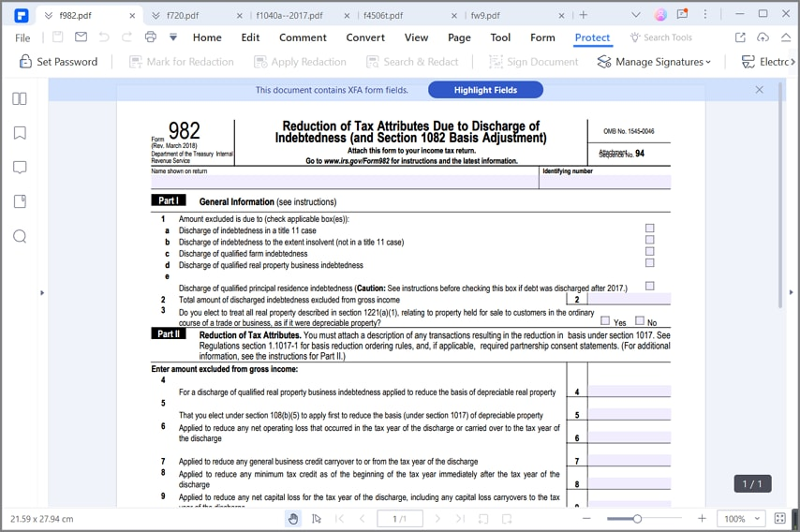
Task: Open the Comments panel in the sidebar
Action: pos(20,168)
